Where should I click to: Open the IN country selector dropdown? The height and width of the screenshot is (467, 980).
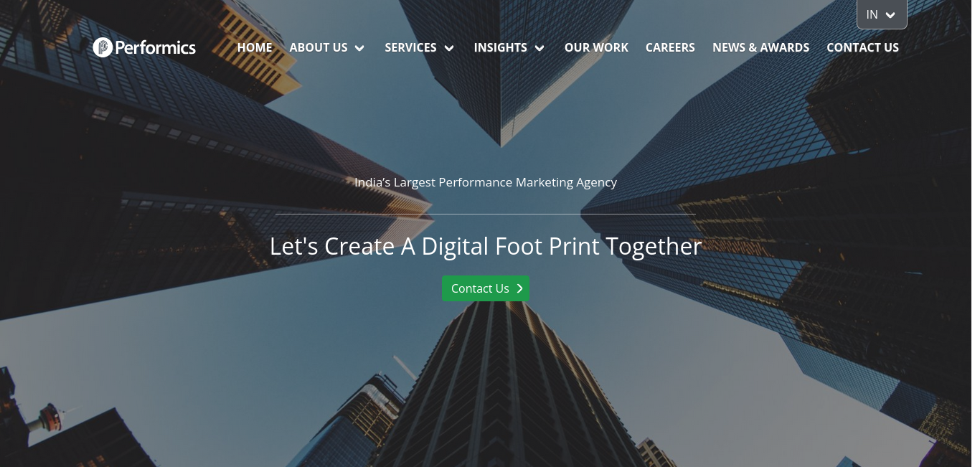click(882, 14)
